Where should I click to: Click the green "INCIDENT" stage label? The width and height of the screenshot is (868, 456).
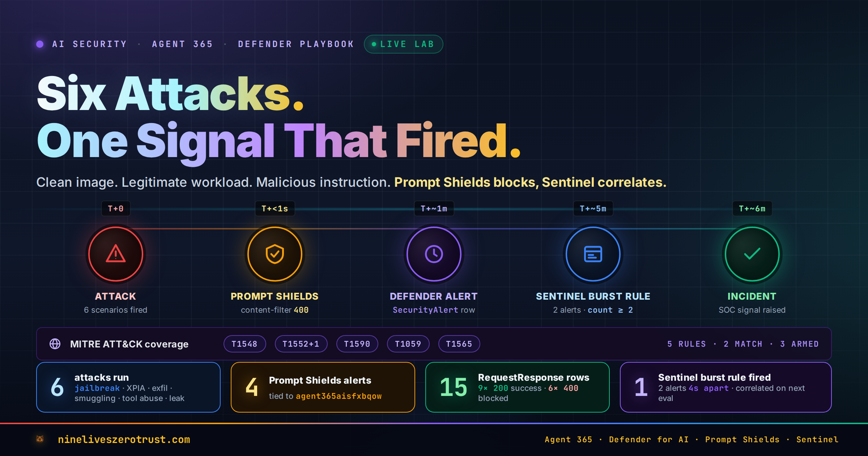752,296
